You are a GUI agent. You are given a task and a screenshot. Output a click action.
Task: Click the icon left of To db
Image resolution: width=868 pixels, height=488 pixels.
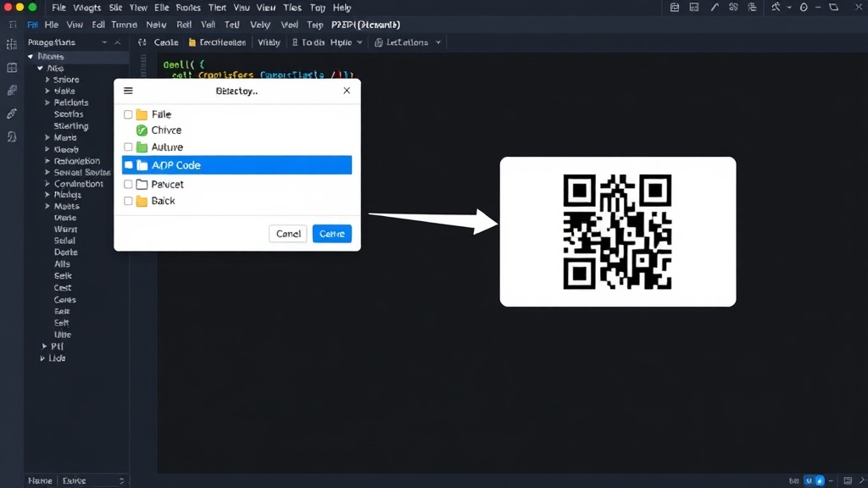(294, 42)
